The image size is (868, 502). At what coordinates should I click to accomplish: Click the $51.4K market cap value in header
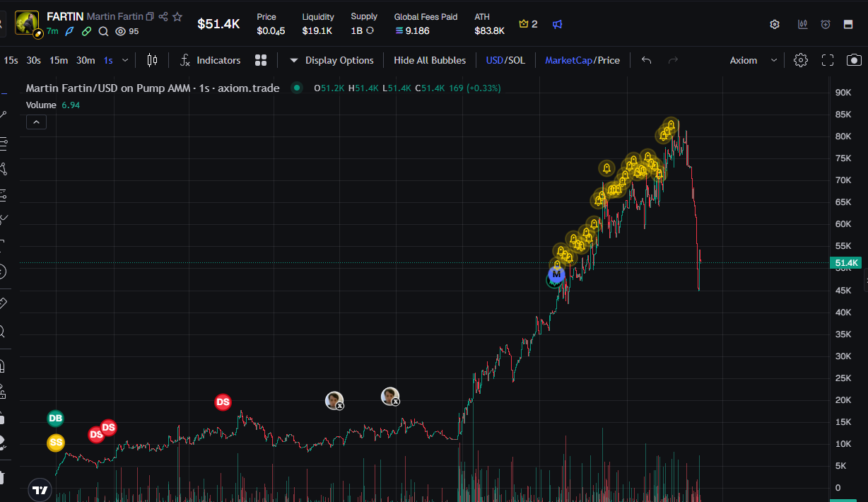(x=218, y=24)
